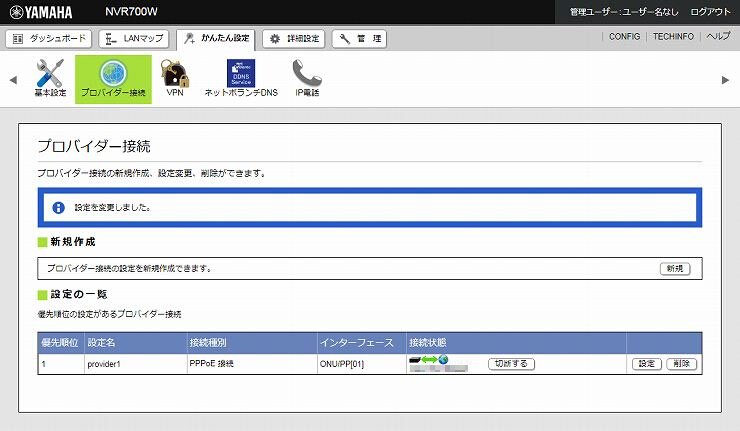
Task: Open the 詳細設定 tab
Action: click(294, 39)
